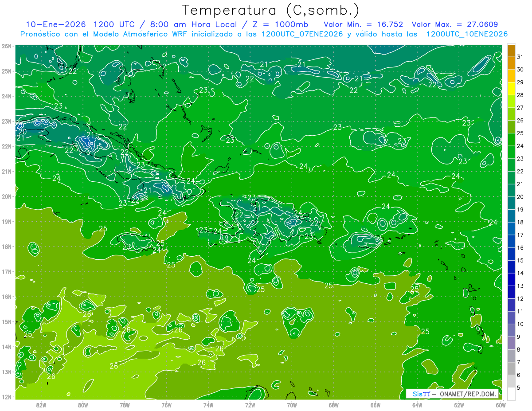
Task: Click the latitude axis label '13N'
Action: (7, 372)
